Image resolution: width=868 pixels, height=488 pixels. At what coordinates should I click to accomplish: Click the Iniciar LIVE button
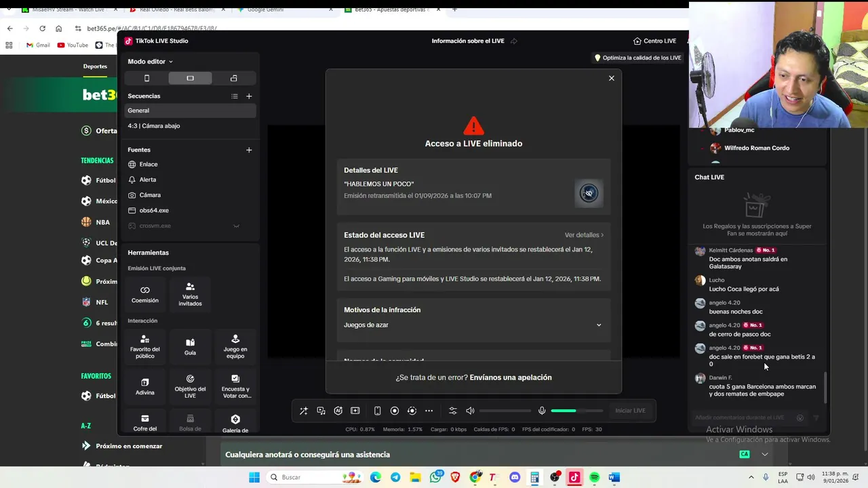click(630, 411)
